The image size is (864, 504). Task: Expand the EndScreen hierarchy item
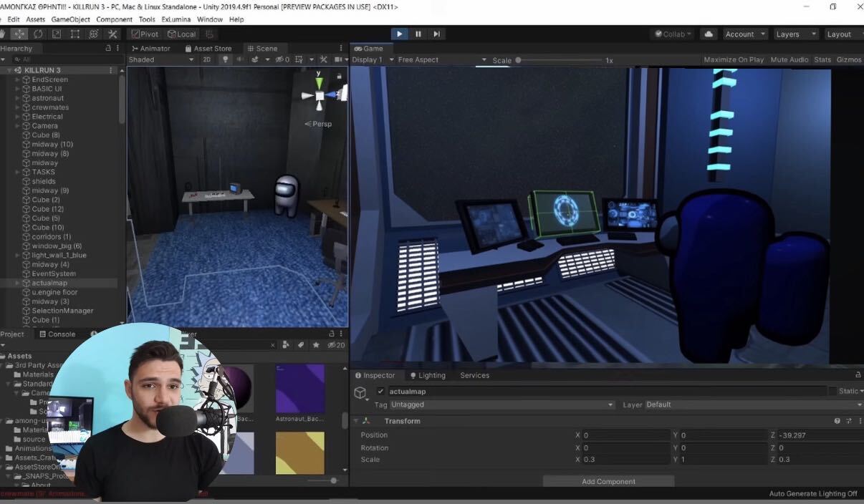tap(17, 79)
